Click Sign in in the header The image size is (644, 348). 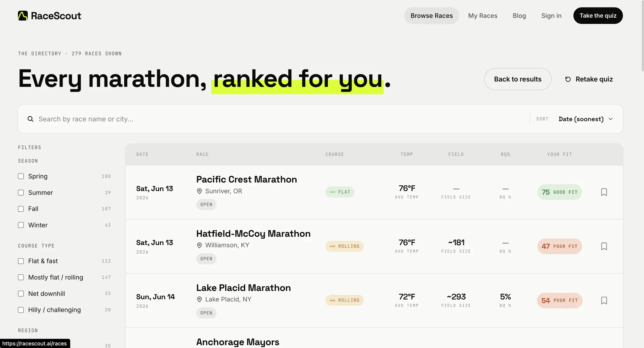click(x=551, y=16)
